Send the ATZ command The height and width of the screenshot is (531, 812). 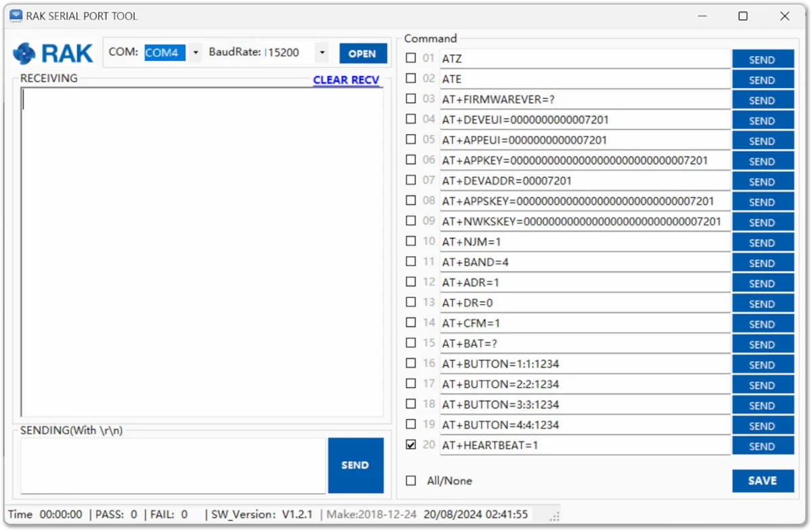[x=763, y=60]
